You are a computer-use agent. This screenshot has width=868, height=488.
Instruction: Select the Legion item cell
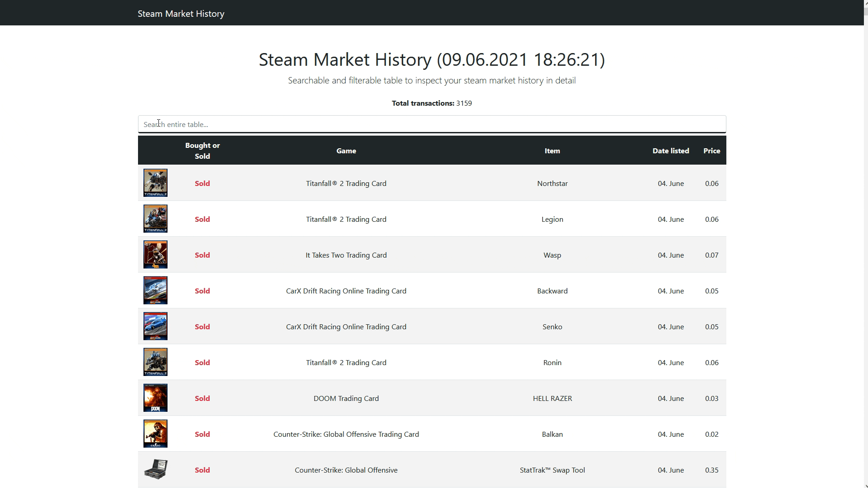pos(552,219)
